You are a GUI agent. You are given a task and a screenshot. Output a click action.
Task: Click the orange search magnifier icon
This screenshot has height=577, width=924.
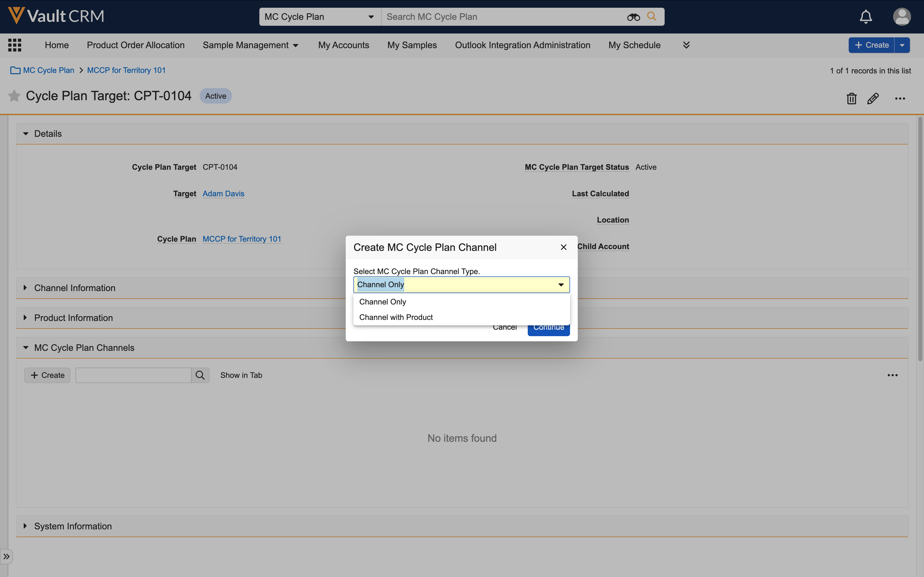(x=651, y=16)
